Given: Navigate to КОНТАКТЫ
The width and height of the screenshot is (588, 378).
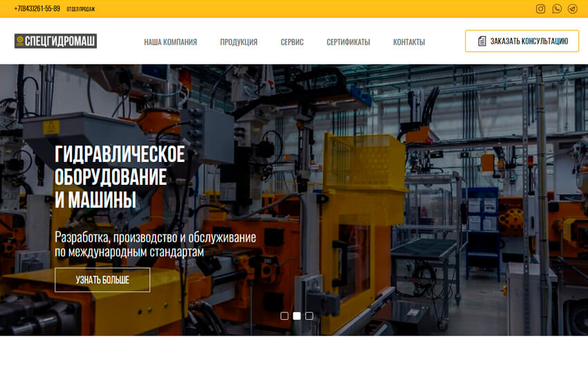Looking at the screenshot, I should (409, 42).
